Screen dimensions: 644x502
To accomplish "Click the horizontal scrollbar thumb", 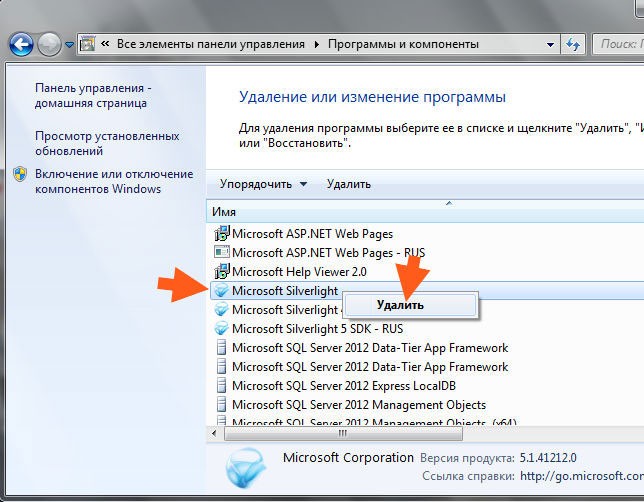I will coord(343,433).
